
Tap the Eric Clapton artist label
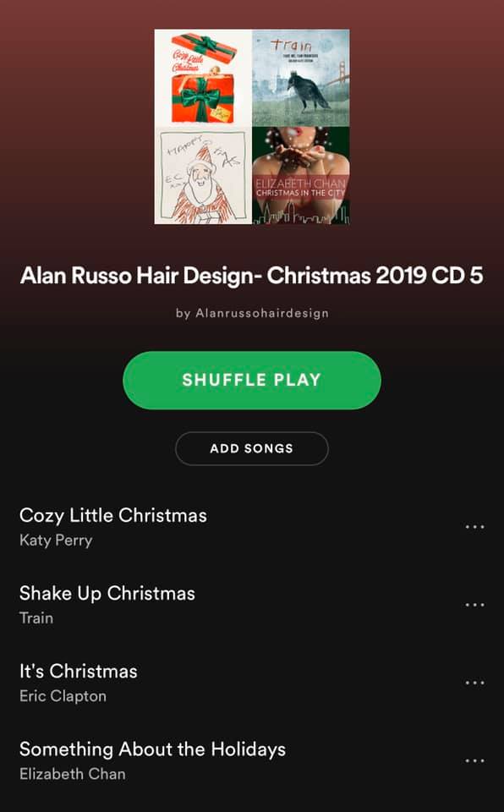click(x=63, y=696)
